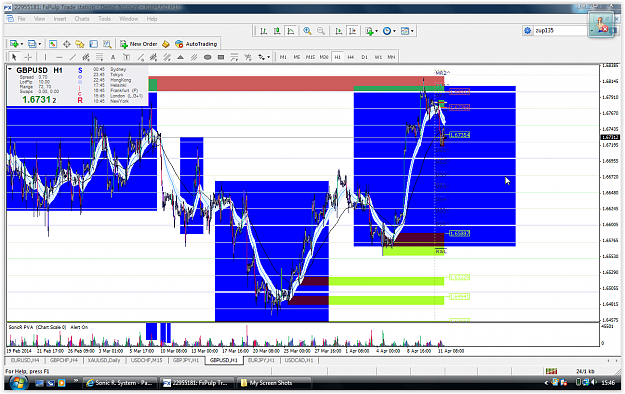Select the vertical line drawing tool
This screenshot has width=625, height=394.
pos(45,57)
